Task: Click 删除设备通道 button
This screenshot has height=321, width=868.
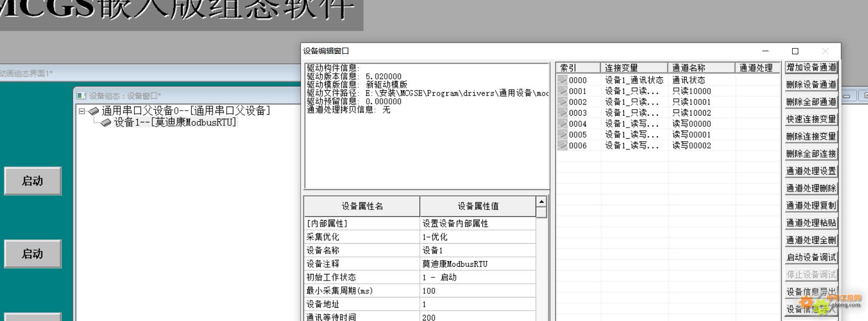Action: tap(811, 84)
